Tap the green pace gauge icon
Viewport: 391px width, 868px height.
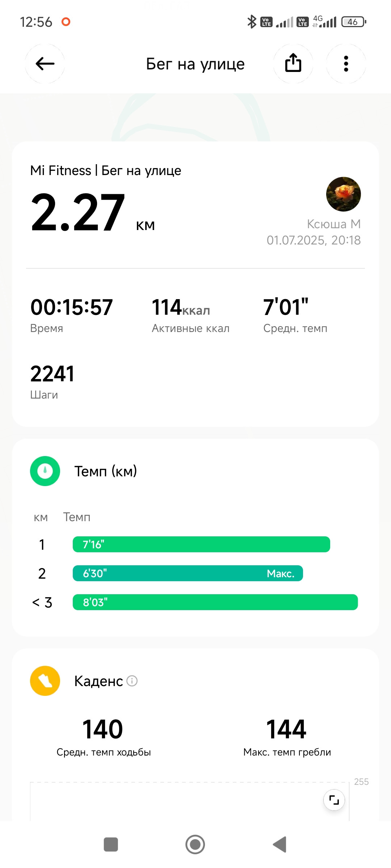pos(45,471)
